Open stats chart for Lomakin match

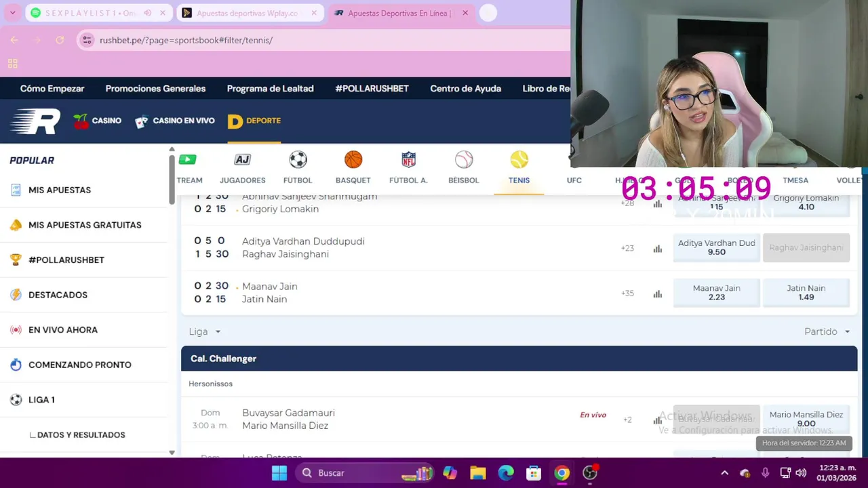(657, 203)
